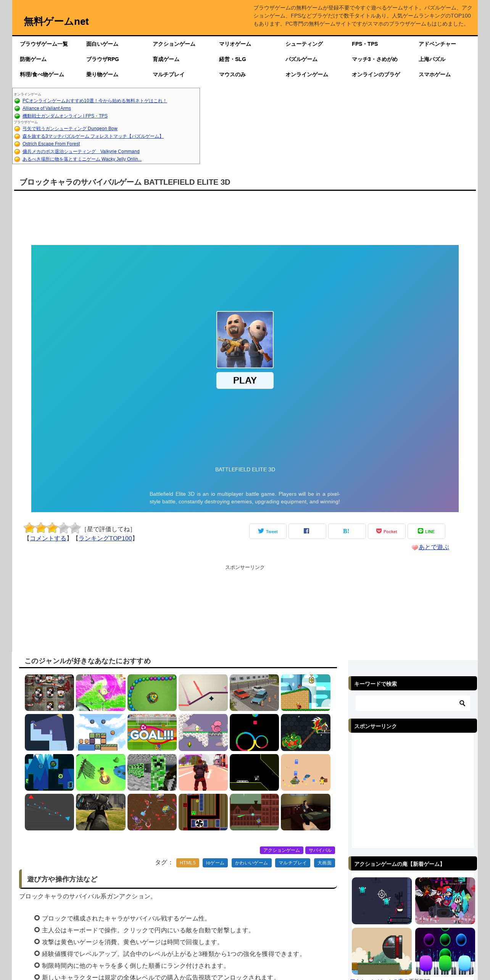The height and width of the screenshot is (980, 490).
Task: Open the pink snail platformer thumbnail
Action: pos(203,732)
